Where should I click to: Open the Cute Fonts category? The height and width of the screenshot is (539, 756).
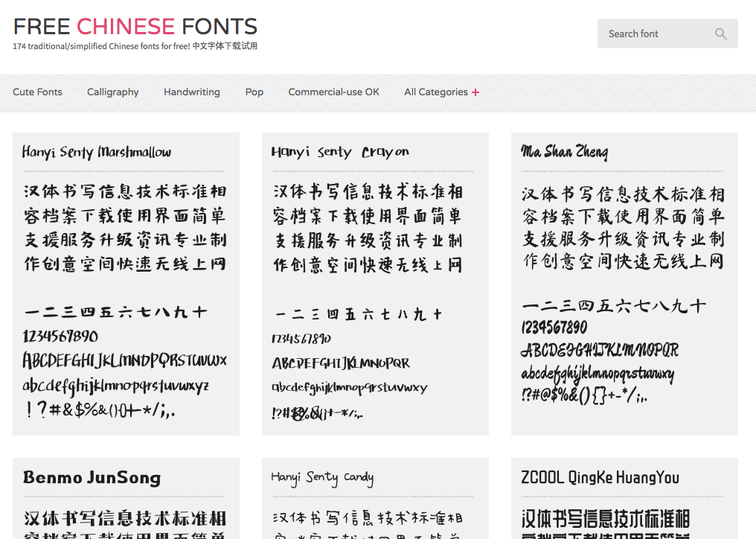37,92
